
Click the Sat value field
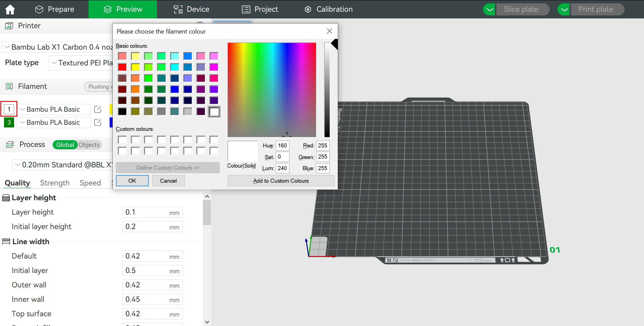[282, 157]
